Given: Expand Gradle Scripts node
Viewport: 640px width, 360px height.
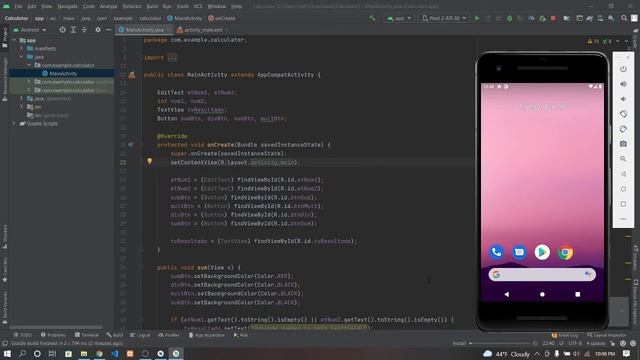Looking at the screenshot, I should (14, 123).
